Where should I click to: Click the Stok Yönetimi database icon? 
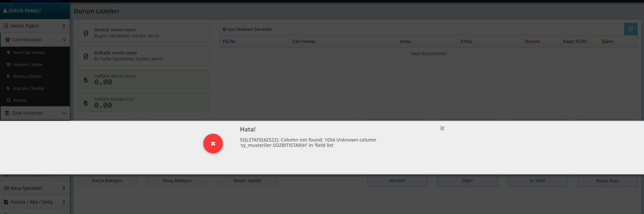coord(7,113)
